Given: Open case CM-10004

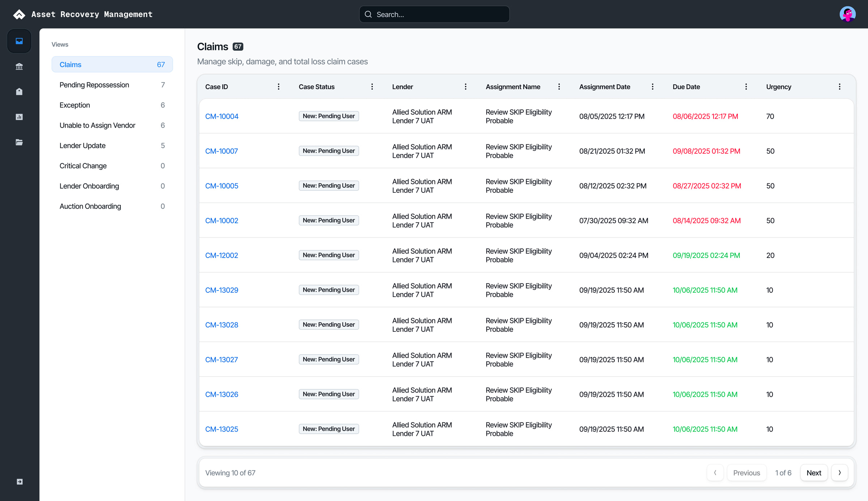Looking at the screenshot, I should point(222,116).
